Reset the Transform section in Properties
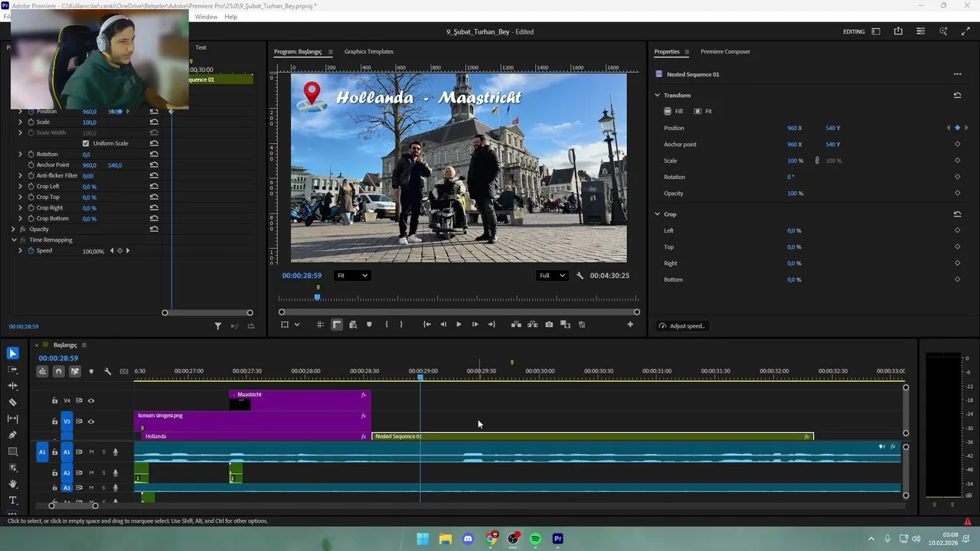Viewport: 980px width, 551px height. click(x=957, y=96)
